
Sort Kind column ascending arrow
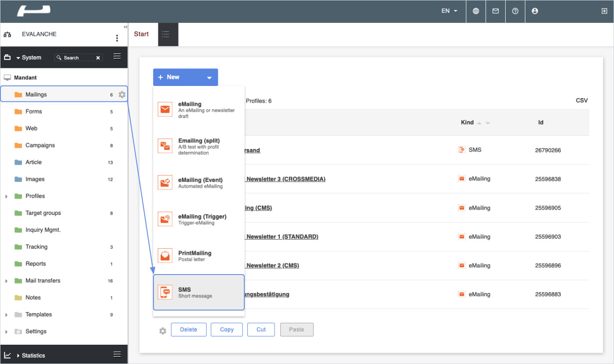(479, 123)
